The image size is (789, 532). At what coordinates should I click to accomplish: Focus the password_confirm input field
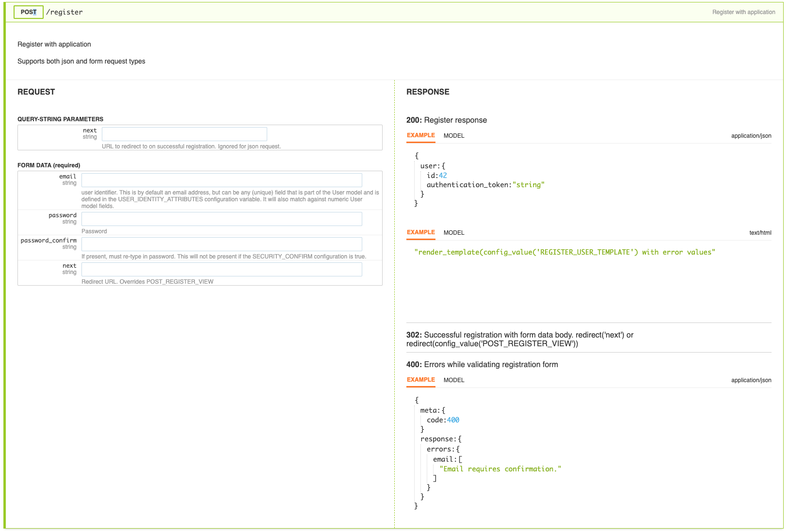(x=222, y=244)
